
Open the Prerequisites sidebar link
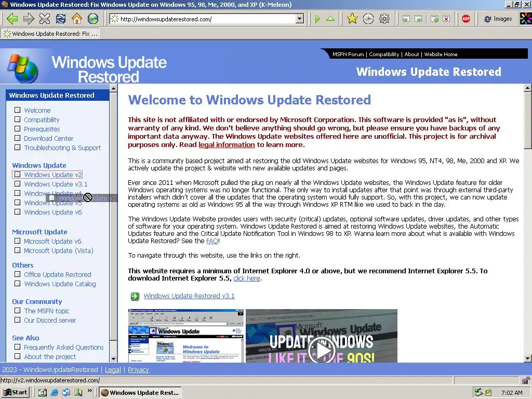tap(42, 129)
